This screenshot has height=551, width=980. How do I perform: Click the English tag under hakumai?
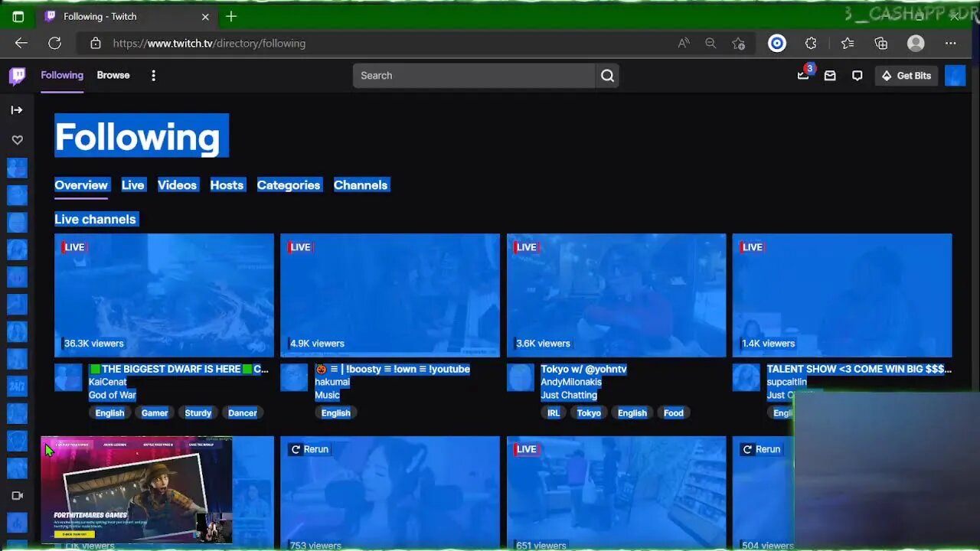336,413
